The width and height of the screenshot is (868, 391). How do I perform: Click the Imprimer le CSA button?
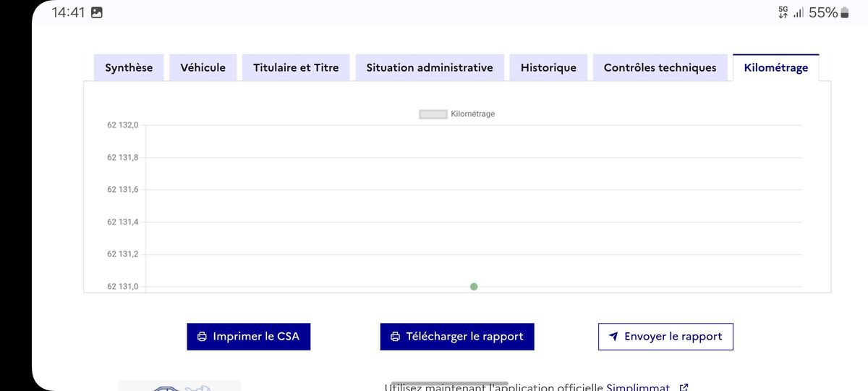pyautogui.click(x=249, y=337)
